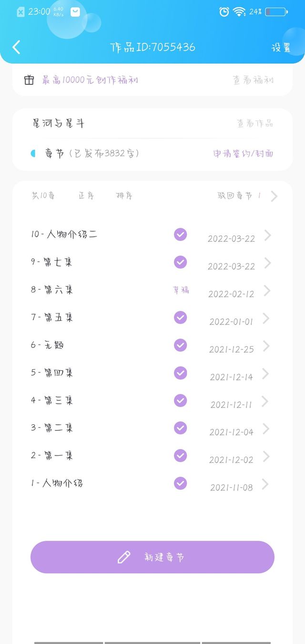Open 设置 in the header
This screenshot has height=644, width=305.
click(x=281, y=47)
